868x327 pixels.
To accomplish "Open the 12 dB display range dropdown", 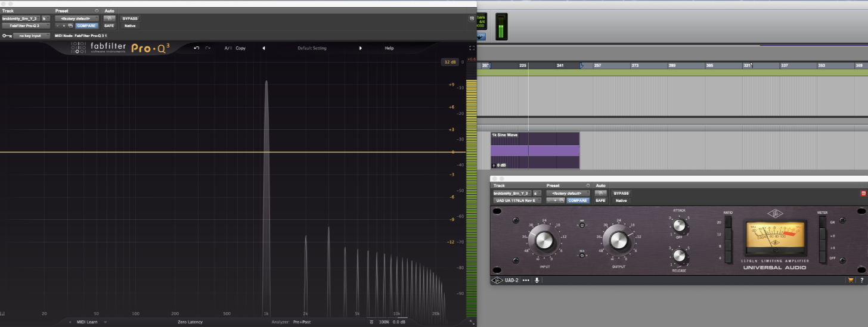I will [449, 62].
